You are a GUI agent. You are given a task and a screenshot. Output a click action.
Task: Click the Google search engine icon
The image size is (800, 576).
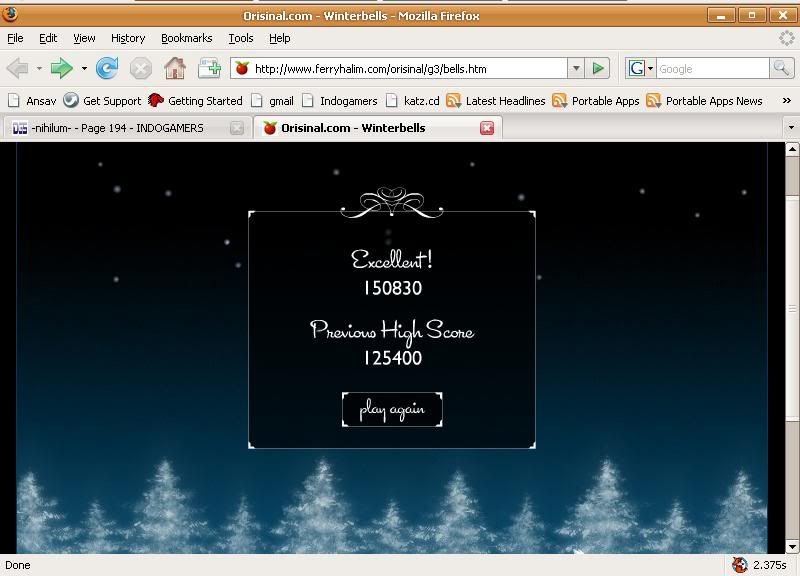click(x=637, y=68)
